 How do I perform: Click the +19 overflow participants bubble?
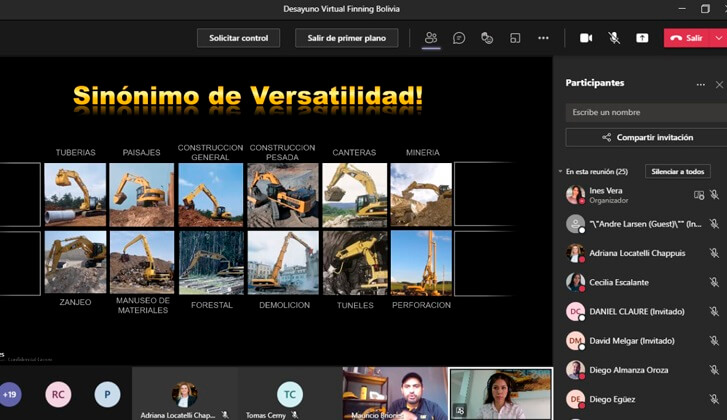(10, 394)
